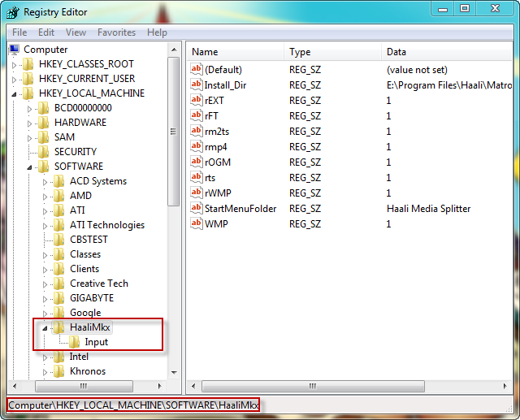Expand the Creative Tech key
The width and height of the screenshot is (520, 420).
click(x=45, y=284)
